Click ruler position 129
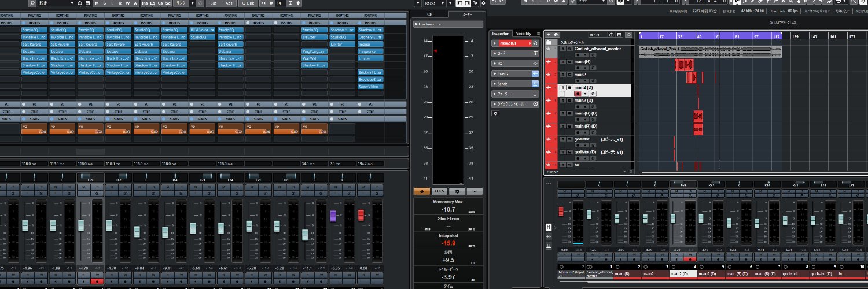This screenshot has height=289, width=868. pyautogui.click(x=795, y=36)
